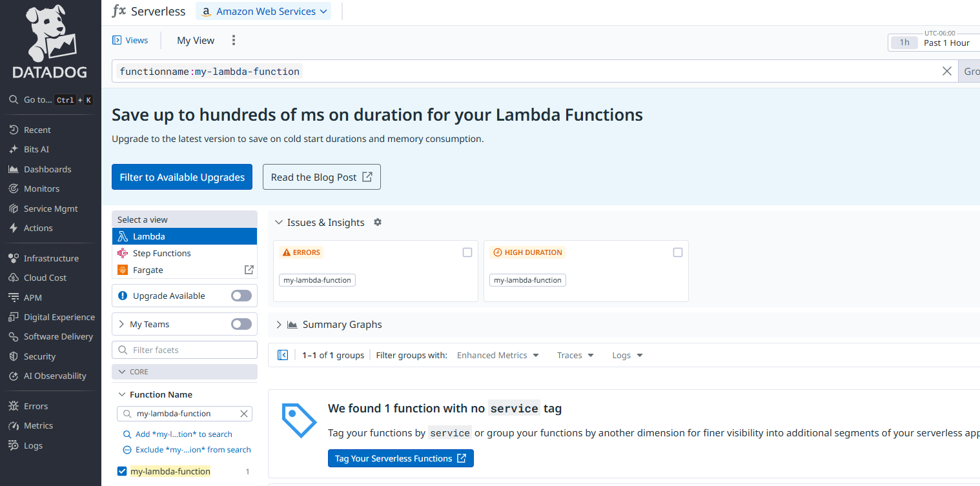Open the Amazon Web Services dropdown

click(x=263, y=12)
